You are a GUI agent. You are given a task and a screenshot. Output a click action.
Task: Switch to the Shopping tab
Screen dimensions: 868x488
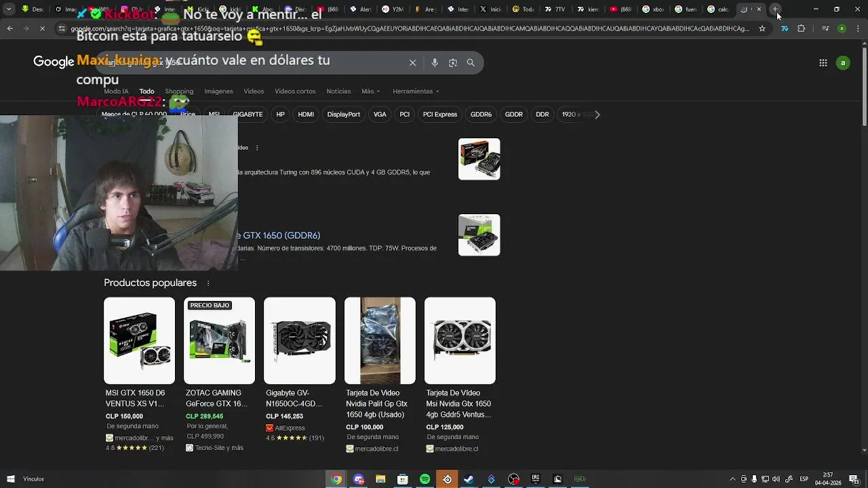click(x=179, y=91)
